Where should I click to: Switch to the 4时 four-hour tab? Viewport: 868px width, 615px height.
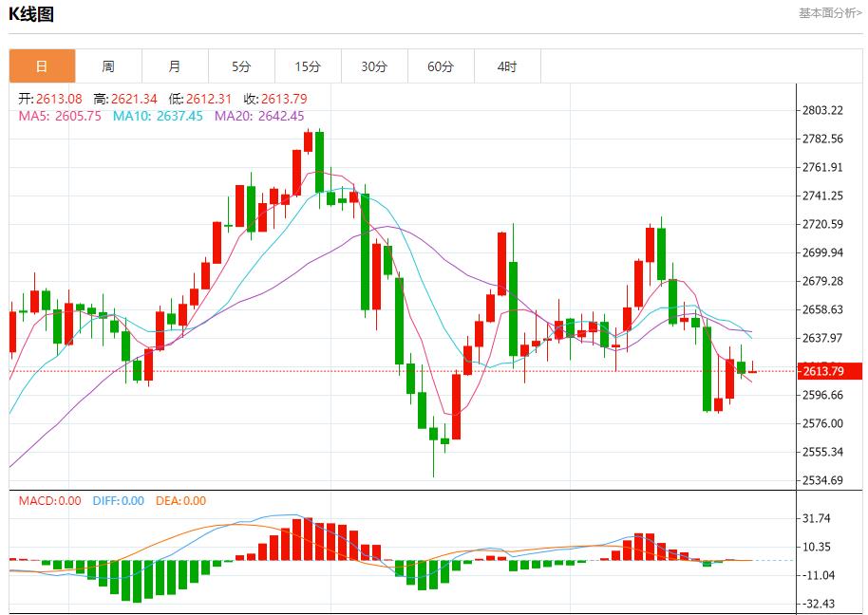(x=507, y=66)
